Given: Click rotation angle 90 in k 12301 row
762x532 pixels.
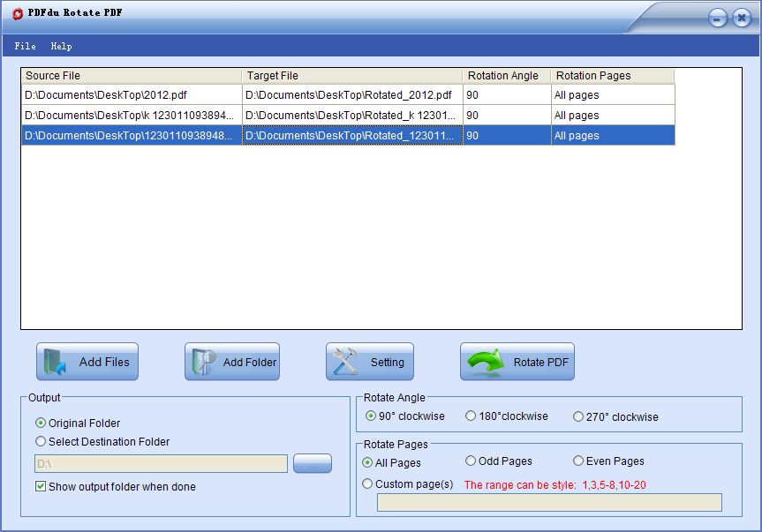Looking at the screenshot, I should 507,115.
